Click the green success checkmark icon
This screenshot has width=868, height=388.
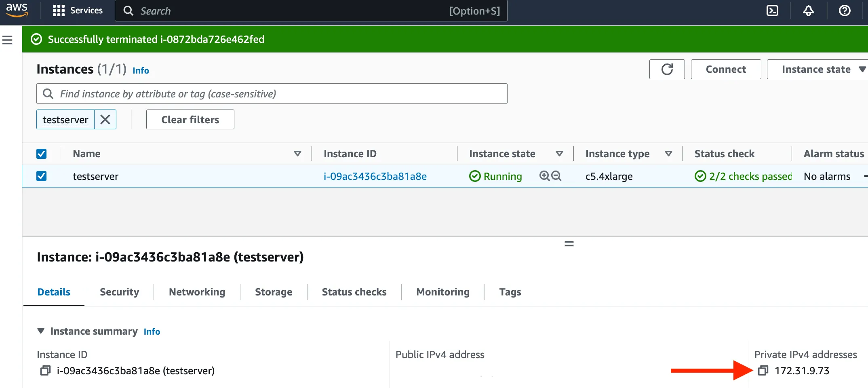[x=36, y=39]
